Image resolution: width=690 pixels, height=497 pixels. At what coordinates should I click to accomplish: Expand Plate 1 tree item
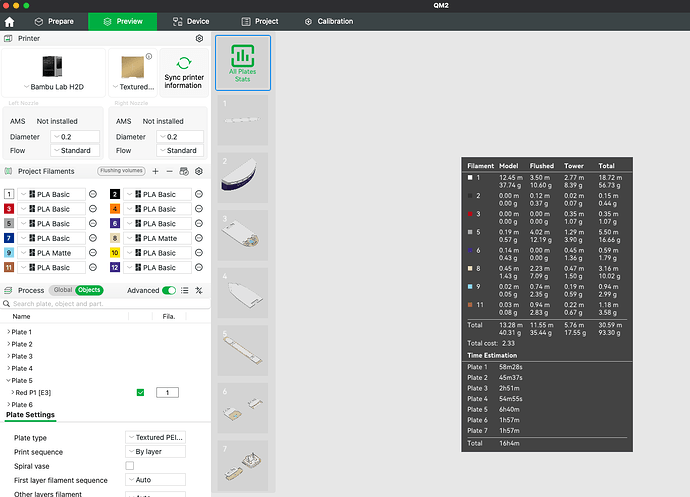[x=9, y=332]
